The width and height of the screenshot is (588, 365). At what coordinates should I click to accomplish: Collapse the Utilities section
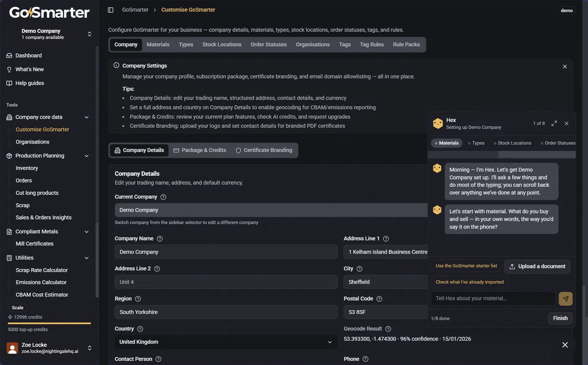click(x=87, y=258)
